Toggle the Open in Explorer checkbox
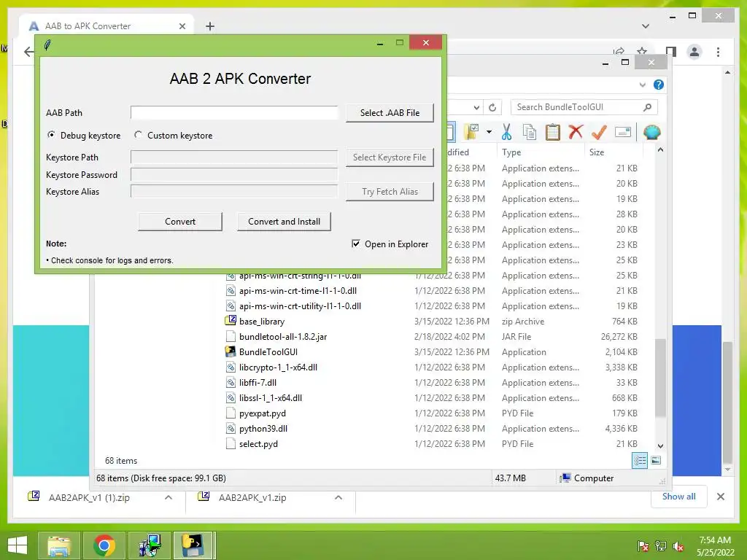This screenshot has width=747, height=560. pyautogui.click(x=356, y=244)
